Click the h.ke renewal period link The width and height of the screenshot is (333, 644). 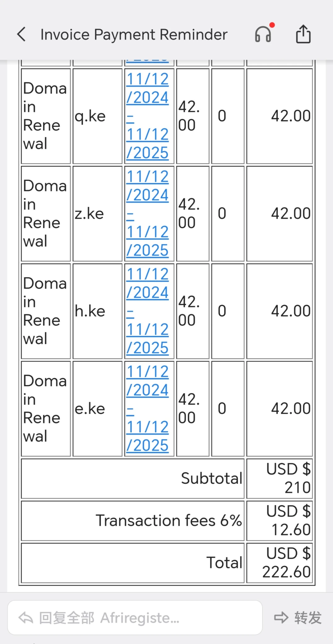(147, 311)
